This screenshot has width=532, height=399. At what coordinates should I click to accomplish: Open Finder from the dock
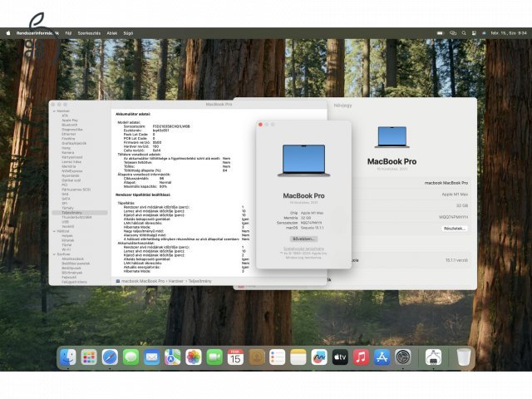click(68, 357)
